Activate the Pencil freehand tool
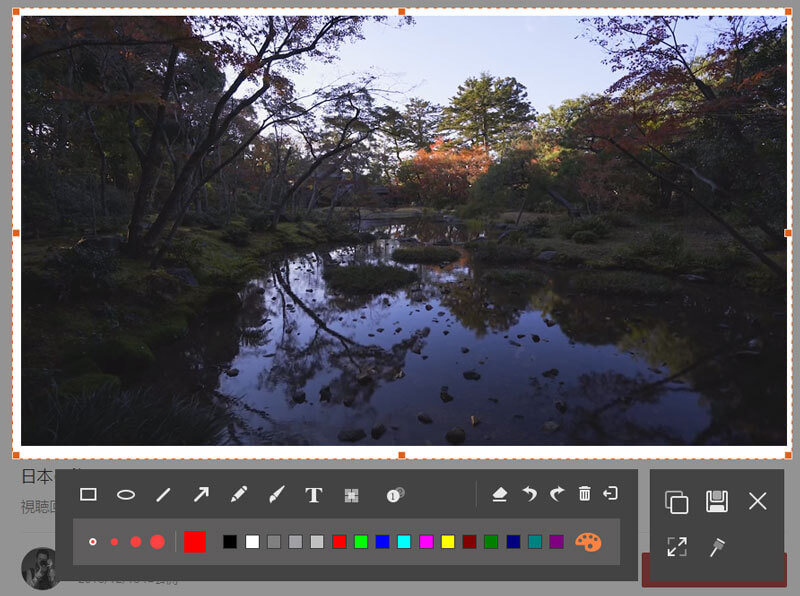Screen dimensions: 800x596 (238, 494)
